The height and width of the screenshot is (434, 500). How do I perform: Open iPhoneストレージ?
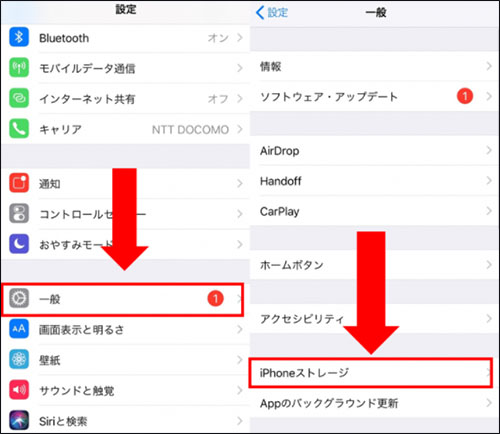(x=371, y=373)
